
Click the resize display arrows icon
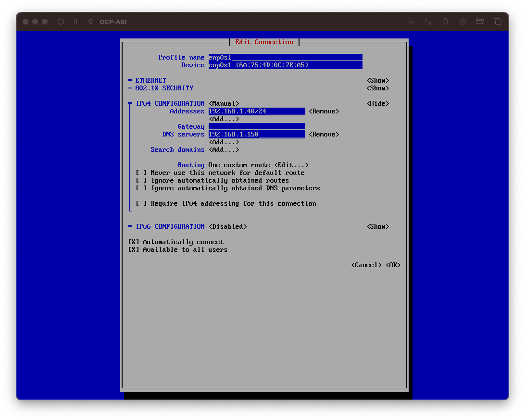427,22
